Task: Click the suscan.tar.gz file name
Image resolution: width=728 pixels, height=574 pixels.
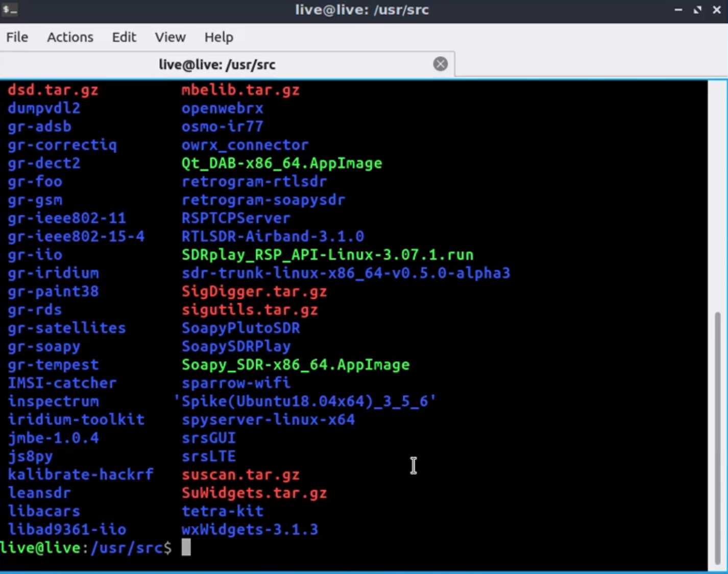Action: (x=240, y=474)
